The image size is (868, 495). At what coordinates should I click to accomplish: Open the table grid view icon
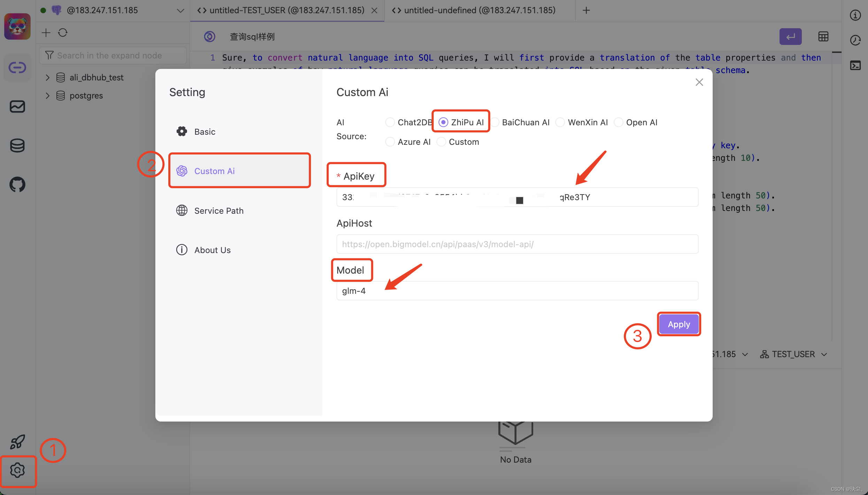[823, 37]
